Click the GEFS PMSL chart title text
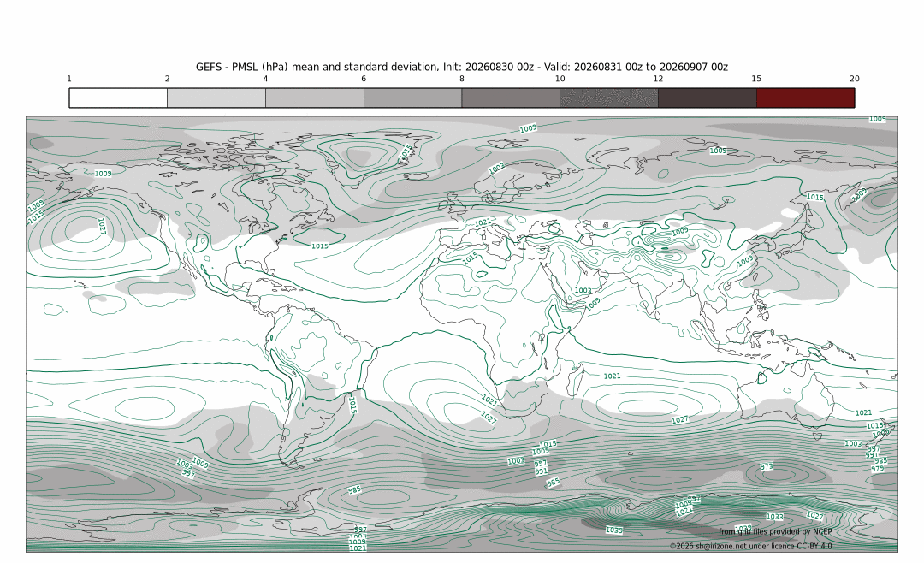 point(461,67)
